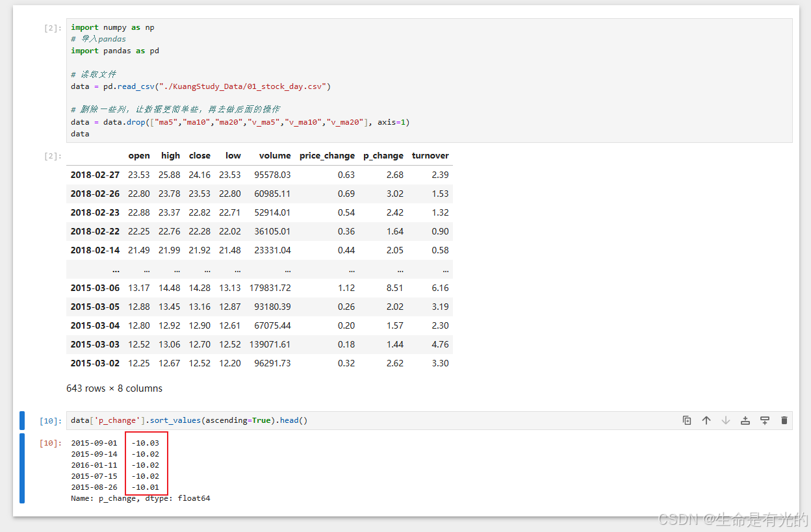Insert a cell above using the toolbar icon
The width and height of the screenshot is (811, 532).
[x=745, y=420]
